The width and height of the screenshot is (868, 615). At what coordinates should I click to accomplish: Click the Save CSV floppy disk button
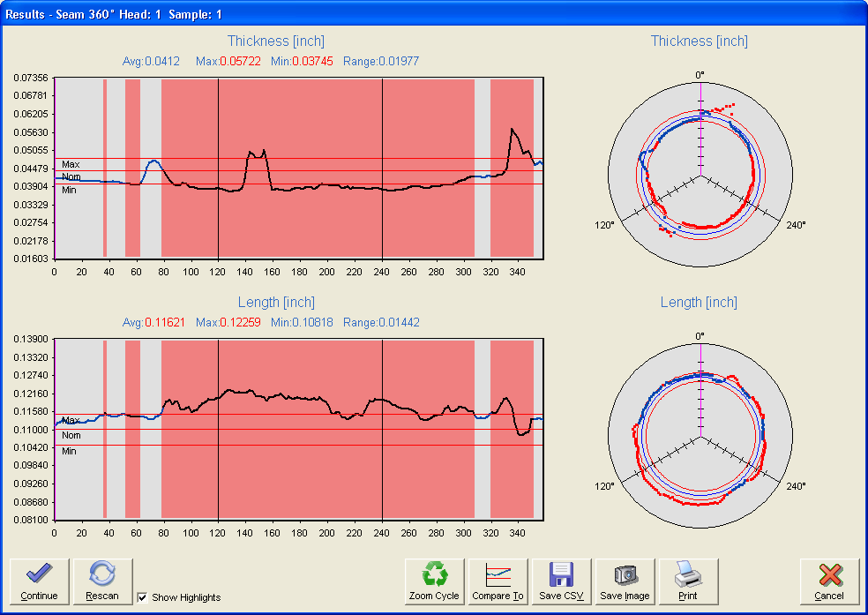click(x=561, y=581)
